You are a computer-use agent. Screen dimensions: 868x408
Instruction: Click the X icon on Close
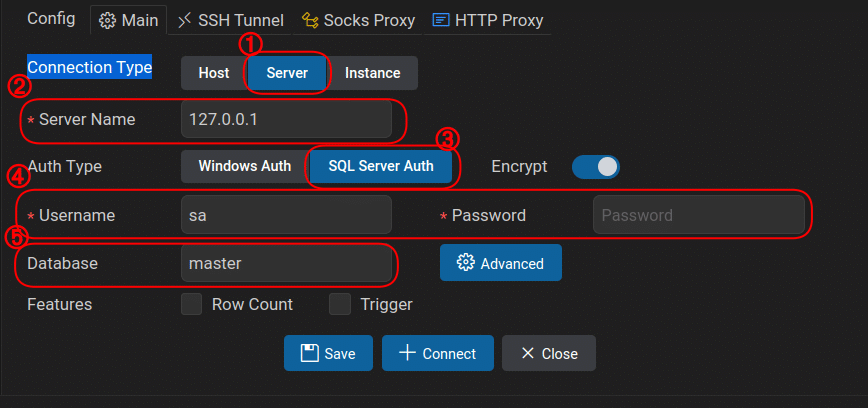(527, 353)
